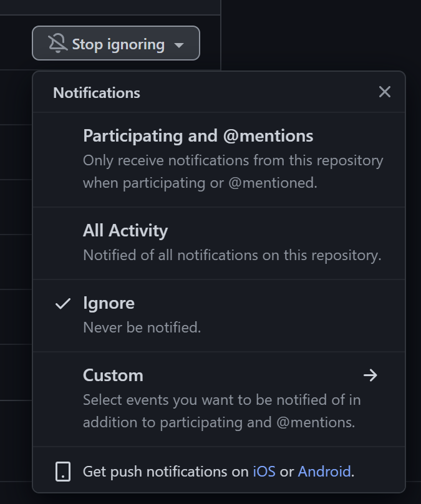Viewport: 421px width, 504px height.
Task: Click 'Only receive notifications from this repository' text
Action: click(233, 160)
